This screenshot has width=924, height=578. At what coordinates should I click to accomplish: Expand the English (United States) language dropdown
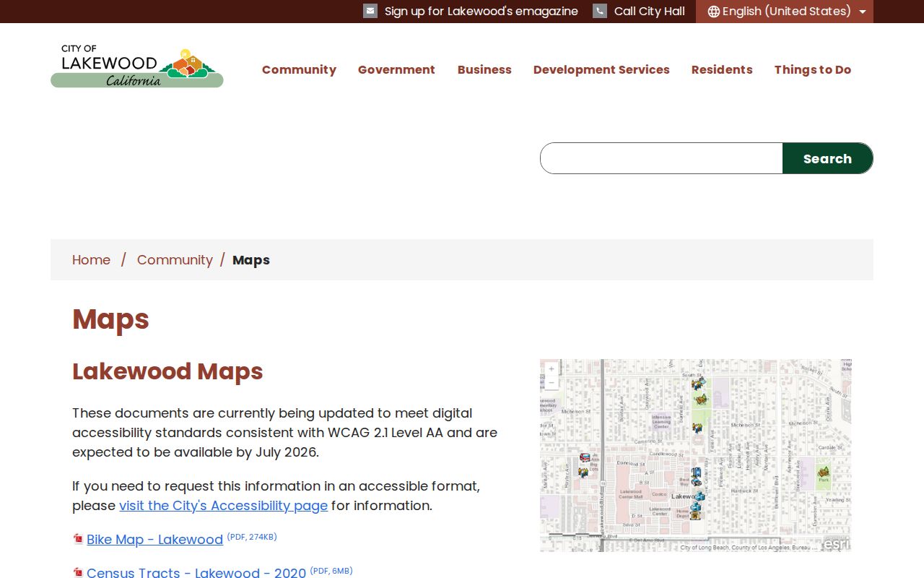tap(785, 12)
